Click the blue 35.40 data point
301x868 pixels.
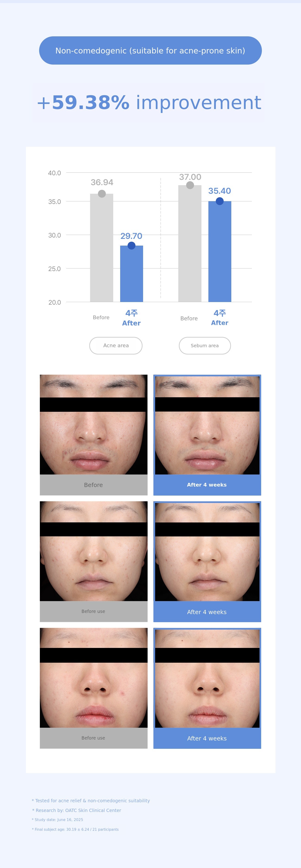219,201
